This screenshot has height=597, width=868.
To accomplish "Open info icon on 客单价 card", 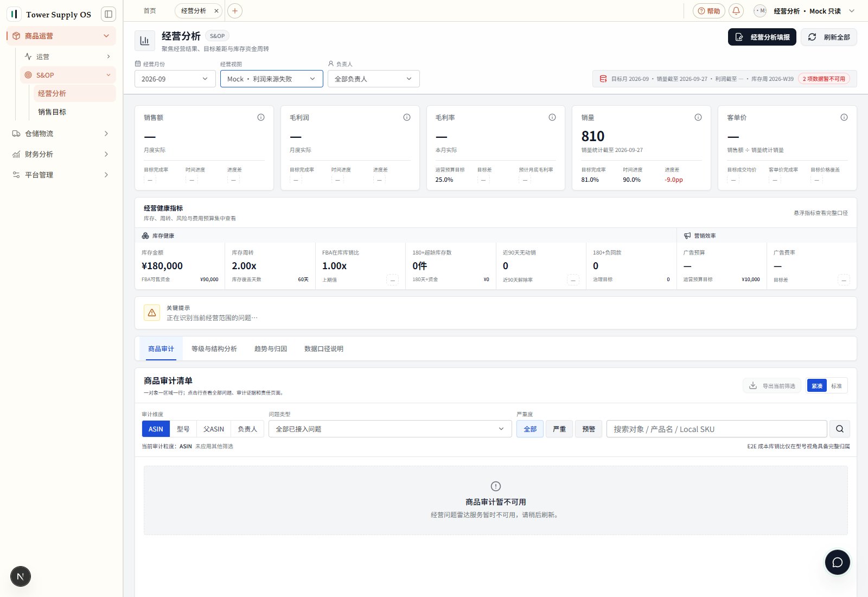I will [x=844, y=117].
